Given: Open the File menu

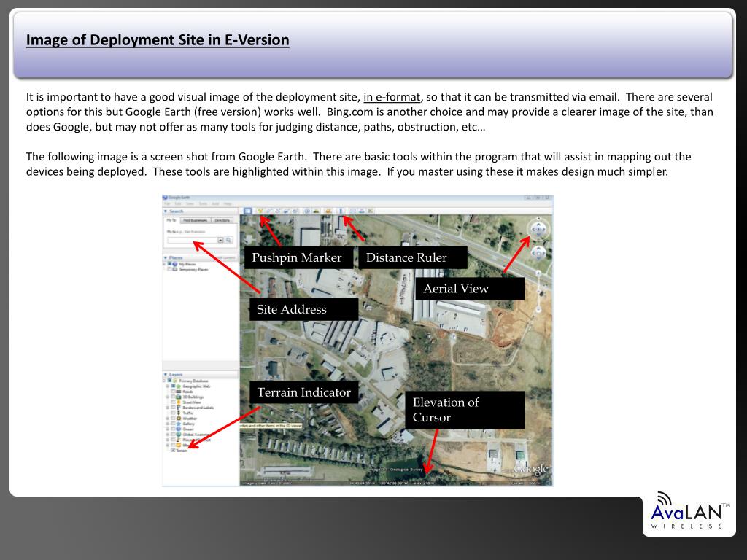Looking at the screenshot, I should 167,204.
